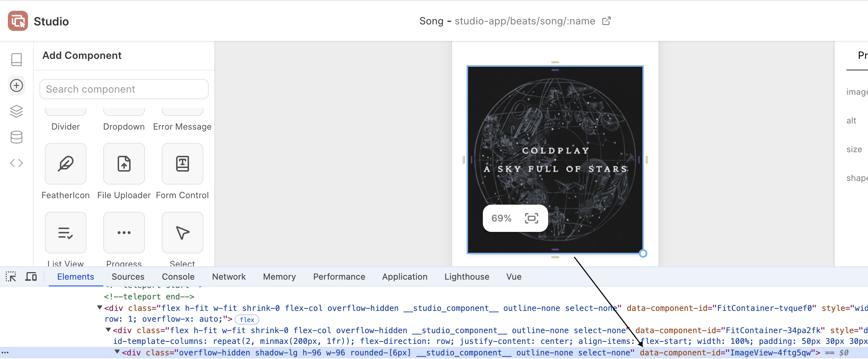The image size is (868, 359).
Task: Click the DevTools row ellipsis icon
Action: [x=5, y=353]
